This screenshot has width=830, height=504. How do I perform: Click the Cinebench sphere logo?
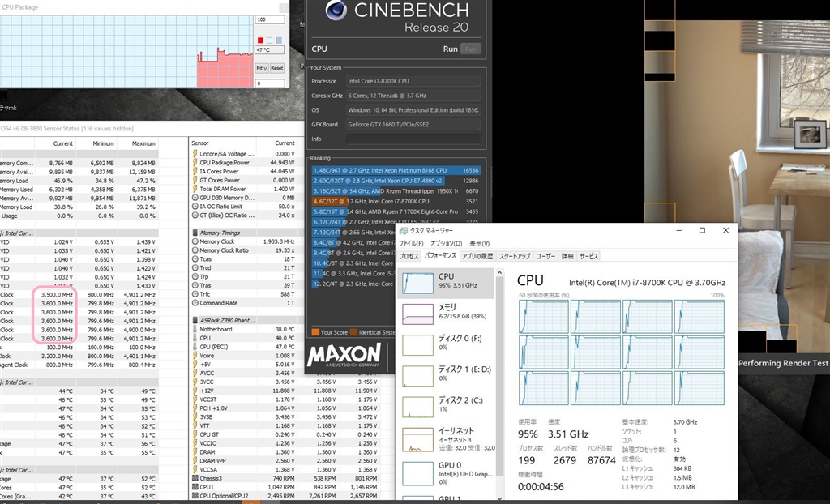click(336, 10)
